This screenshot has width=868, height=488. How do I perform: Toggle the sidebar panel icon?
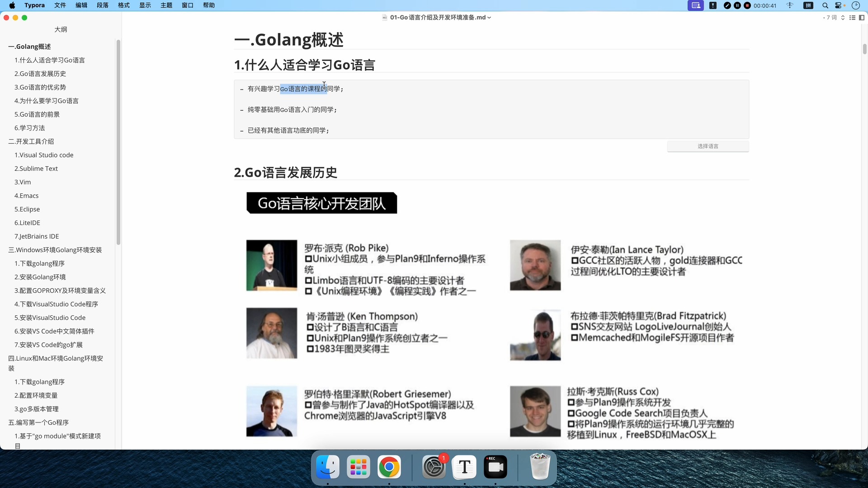point(862,18)
